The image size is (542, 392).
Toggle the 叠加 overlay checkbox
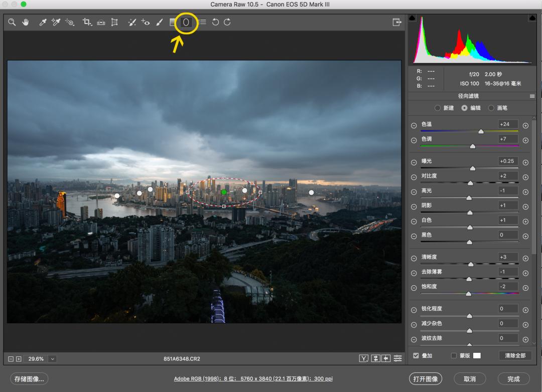tap(416, 355)
